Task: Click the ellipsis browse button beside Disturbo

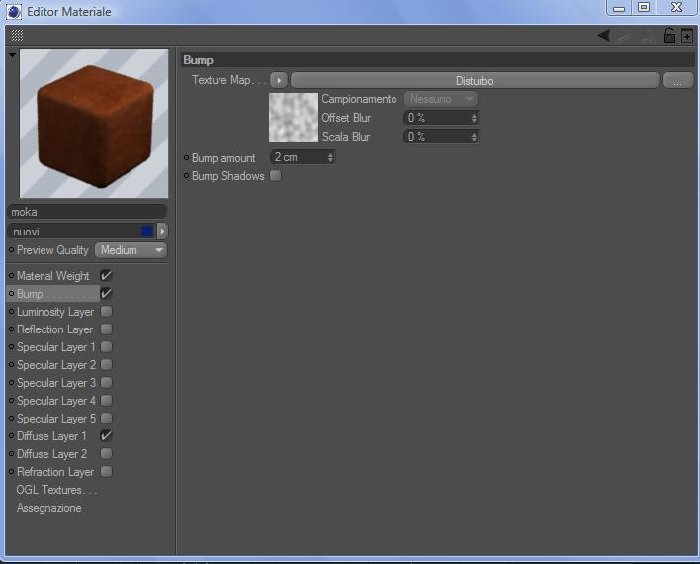Action: [x=678, y=80]
